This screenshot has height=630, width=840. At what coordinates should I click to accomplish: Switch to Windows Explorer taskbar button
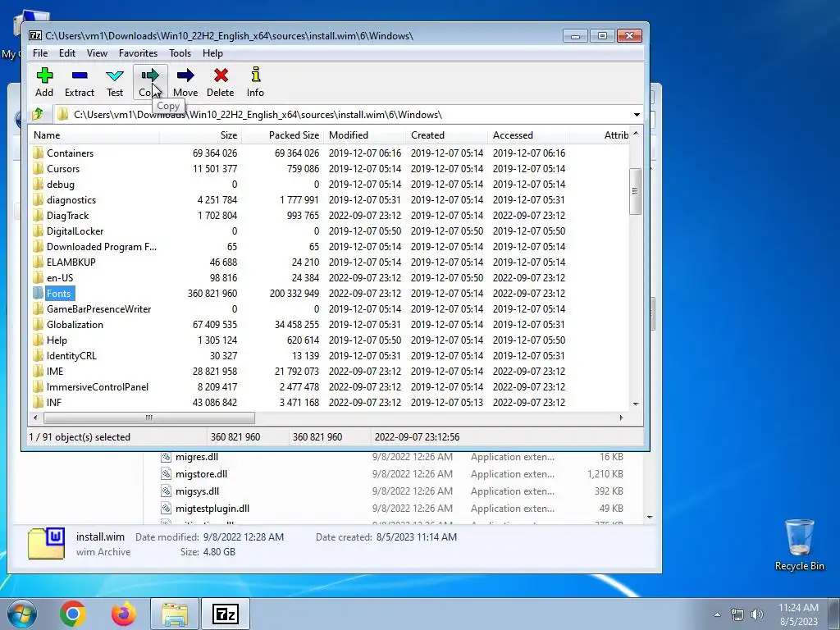point(175,614)
